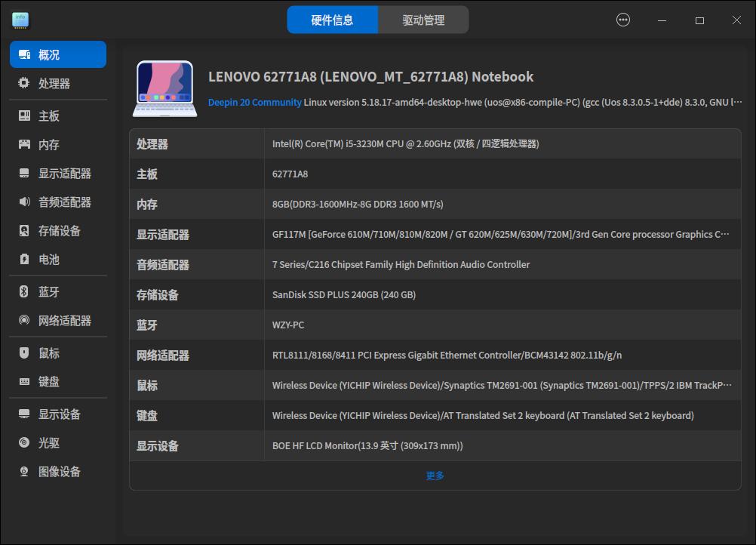Switch to the 驱动管理 tab
The width and height of the screenshot is (756, 545).
[423, 20]
